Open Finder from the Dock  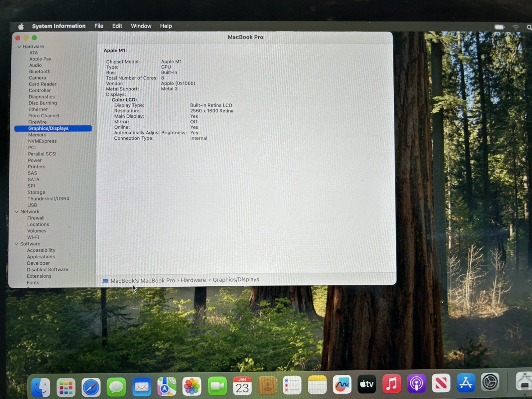click(41, 387)
